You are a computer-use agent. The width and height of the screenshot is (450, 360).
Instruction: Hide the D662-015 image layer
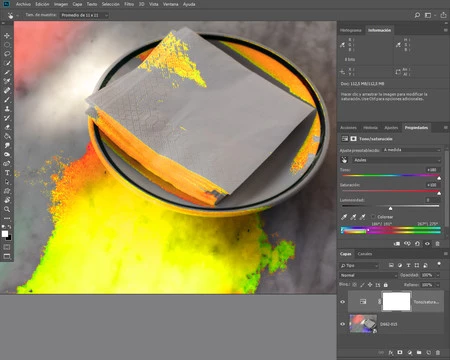coord(342,324)
